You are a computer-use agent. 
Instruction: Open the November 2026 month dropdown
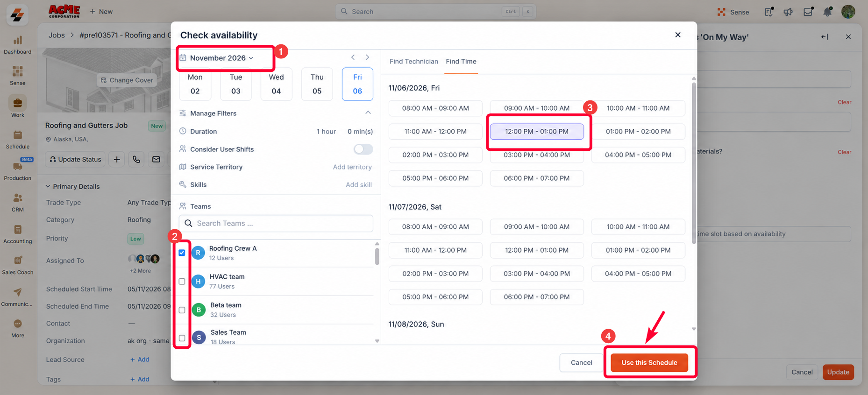point(217,58)
